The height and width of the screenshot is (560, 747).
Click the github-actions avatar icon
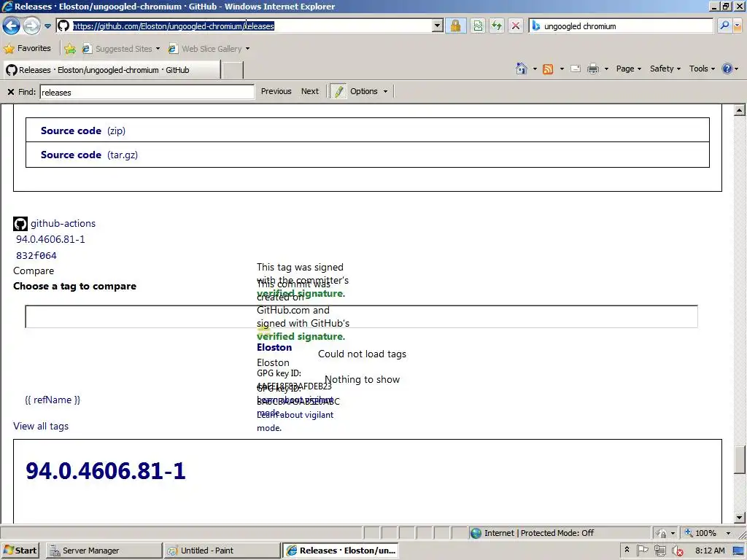[20, 223]
